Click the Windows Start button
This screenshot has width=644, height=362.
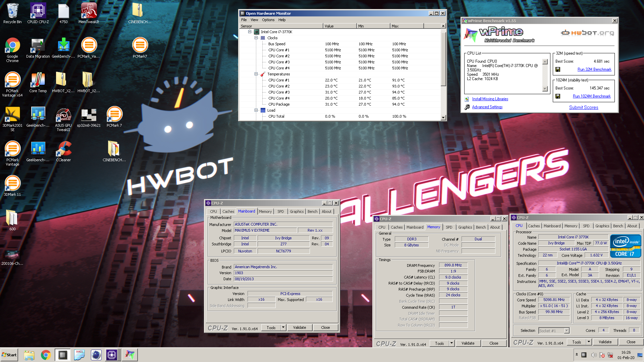tap(9, 355)
